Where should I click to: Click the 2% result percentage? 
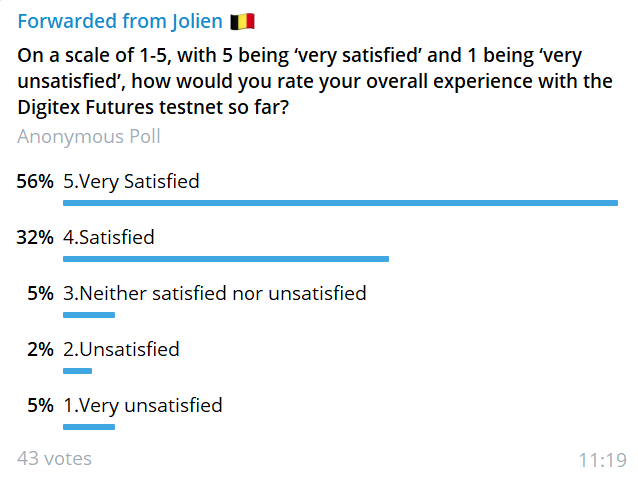pos(40,350)
